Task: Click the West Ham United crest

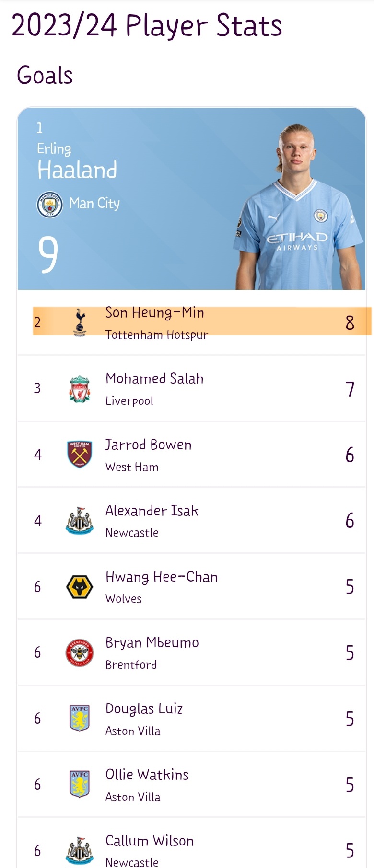Action: click(x=80, y=454)
